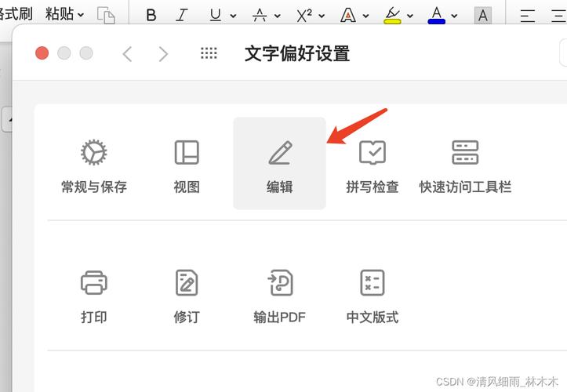
Task: Open 常规与保存 preferences
Action: click(x=94, y=166)
